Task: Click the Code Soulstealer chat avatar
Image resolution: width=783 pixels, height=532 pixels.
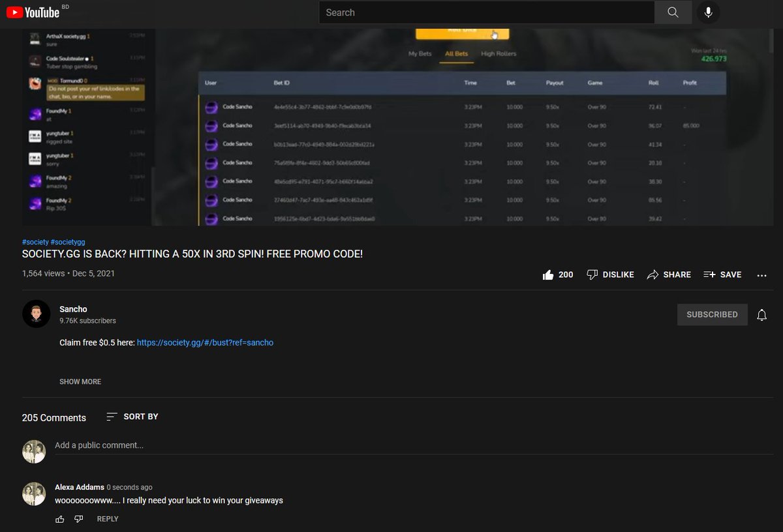Action: (x=35, y=61)
